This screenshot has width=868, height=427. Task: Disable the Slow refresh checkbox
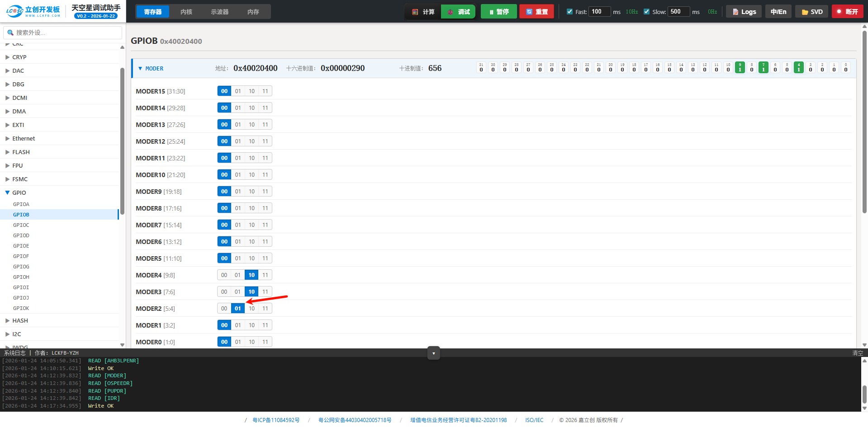coord(646,12)
